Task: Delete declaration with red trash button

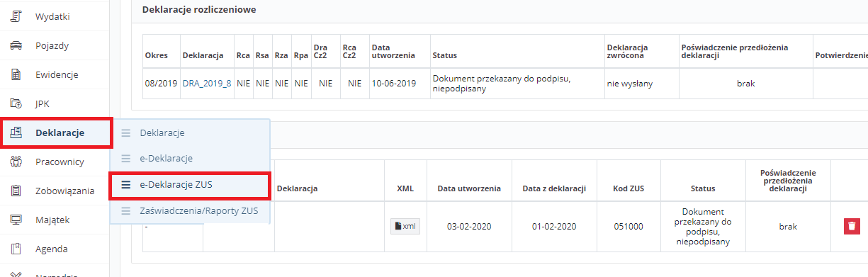Action: (x=852, y=226)
